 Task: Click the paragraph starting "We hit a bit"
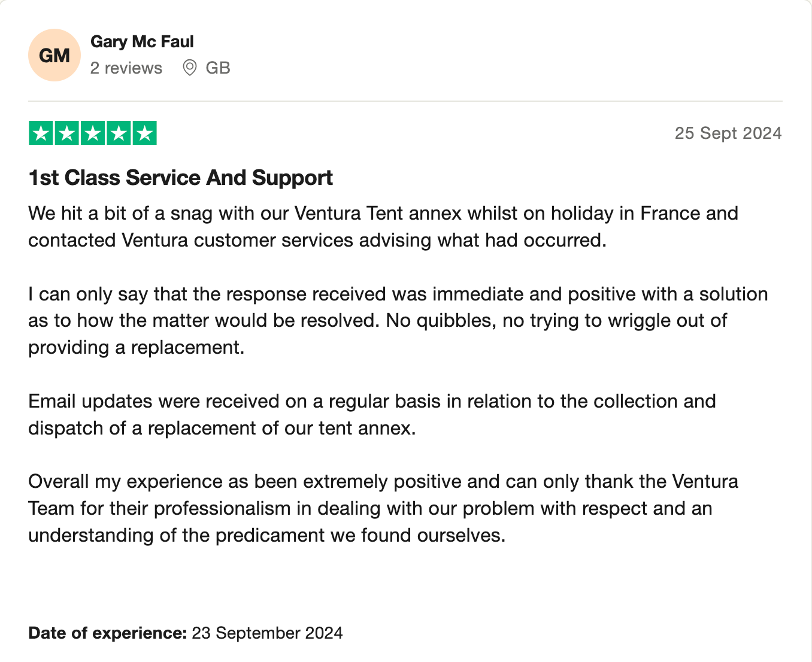point(383,227)
